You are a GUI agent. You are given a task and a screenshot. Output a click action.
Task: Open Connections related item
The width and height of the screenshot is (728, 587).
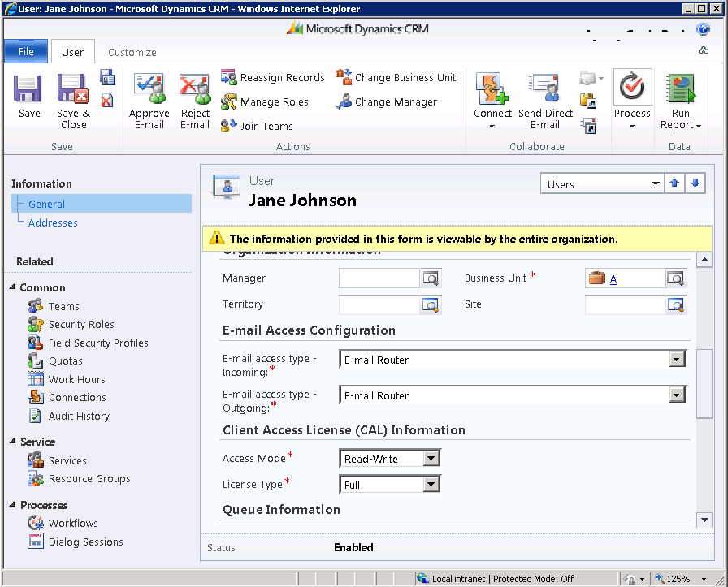[x=67, y=398]
